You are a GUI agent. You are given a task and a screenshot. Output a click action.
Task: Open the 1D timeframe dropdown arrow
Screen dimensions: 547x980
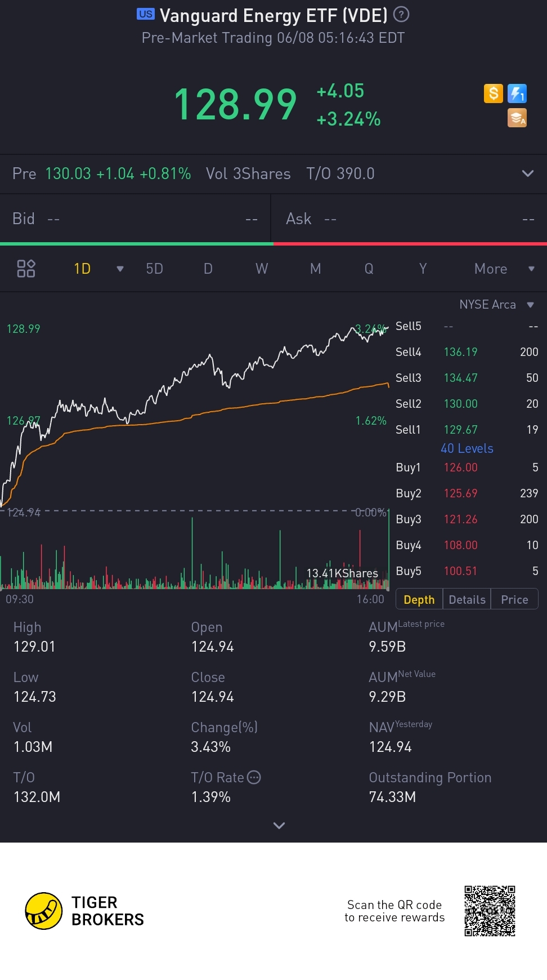point(120,269)
